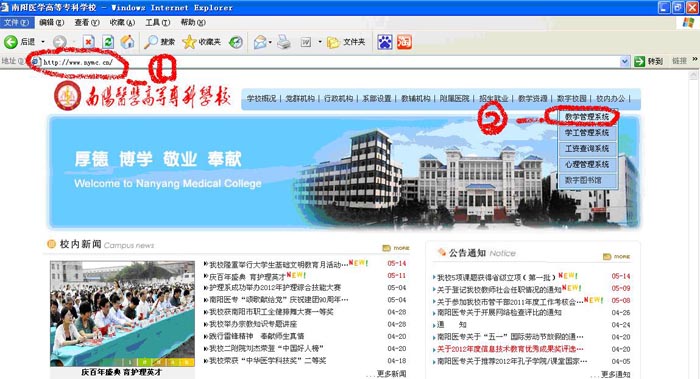Open the 文件 menu

(x=17, y=22)
